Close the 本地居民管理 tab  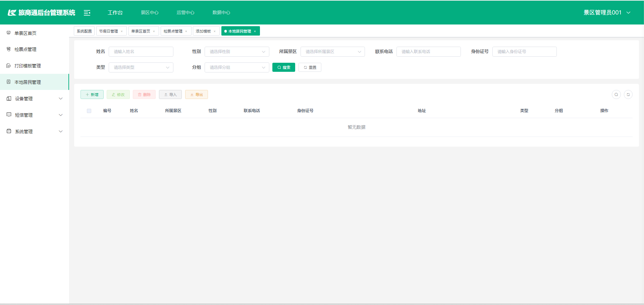255,31
